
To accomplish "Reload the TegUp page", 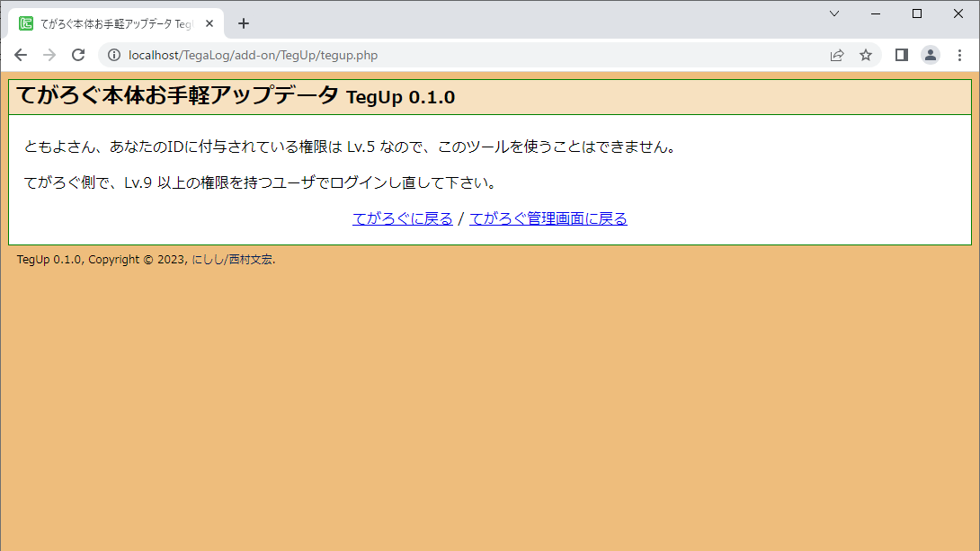I will click(x=78, y=55).
